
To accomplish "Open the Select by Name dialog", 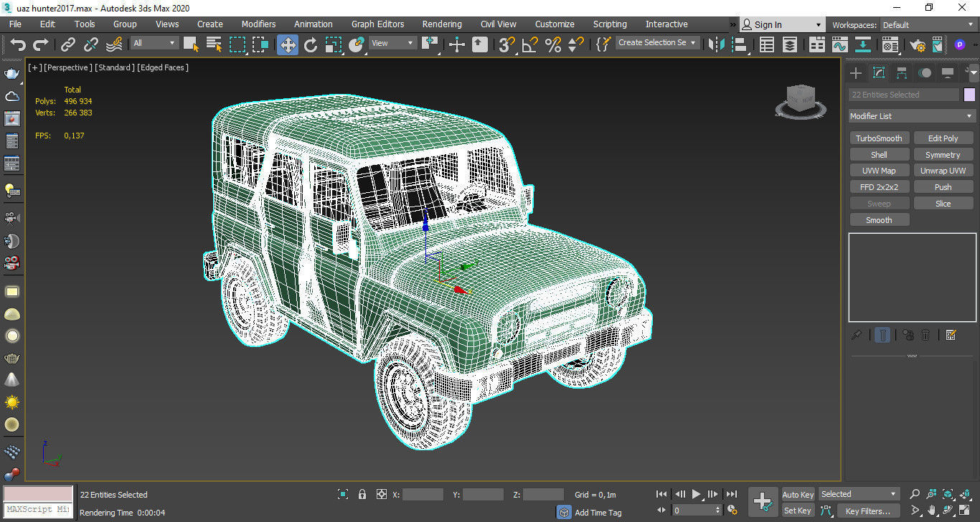I will point(214,44).
